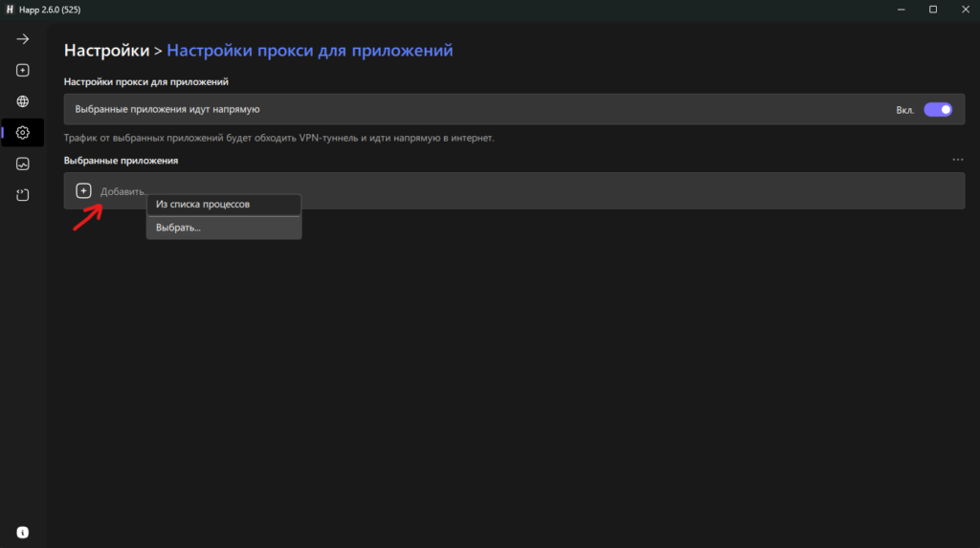Open the add subscription plus icon in sidebar
Screen dimensions: 980x548
(x=23, y=70)
